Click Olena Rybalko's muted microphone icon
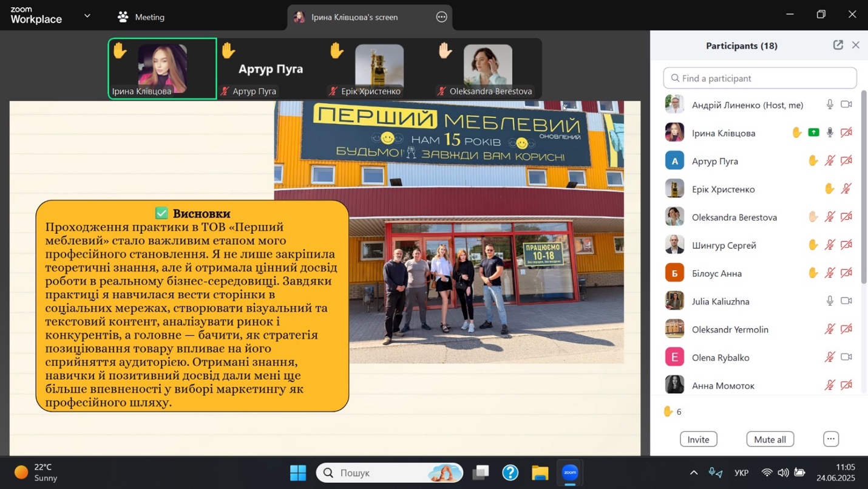This screenshot has width=868, height=489. point(830,357)
